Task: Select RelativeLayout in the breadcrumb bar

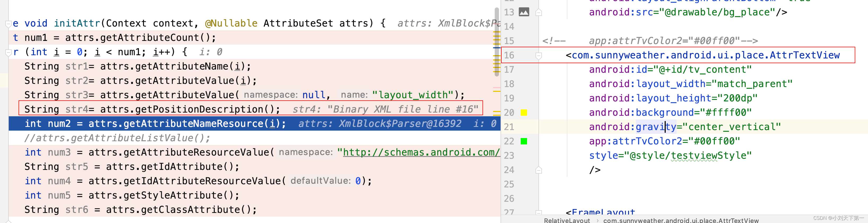Action: 567,220
